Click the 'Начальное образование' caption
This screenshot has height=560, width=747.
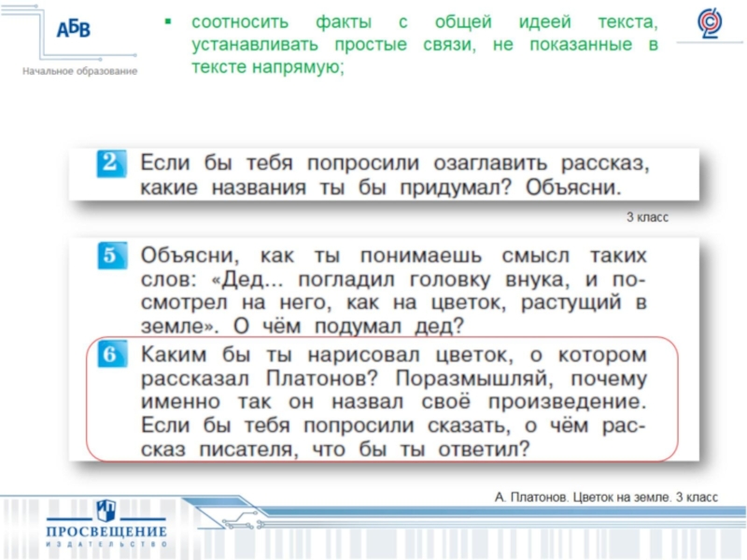tap(80, 72)
